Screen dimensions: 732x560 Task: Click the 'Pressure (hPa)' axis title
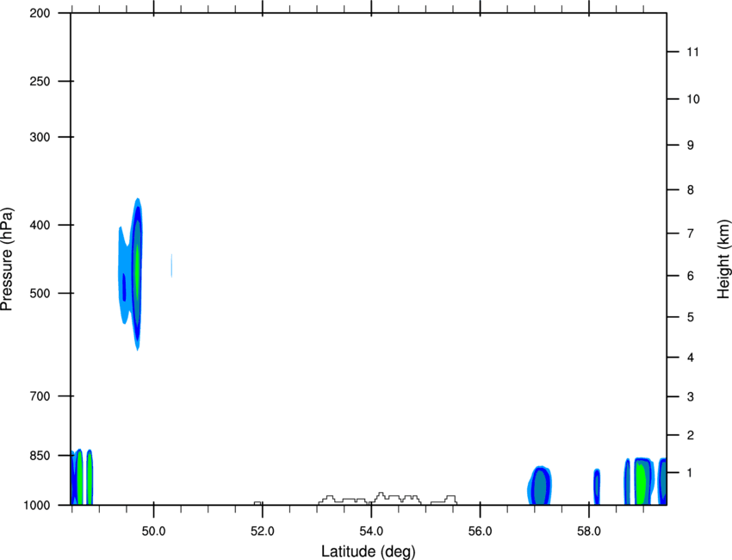click(x=7, y=258)
